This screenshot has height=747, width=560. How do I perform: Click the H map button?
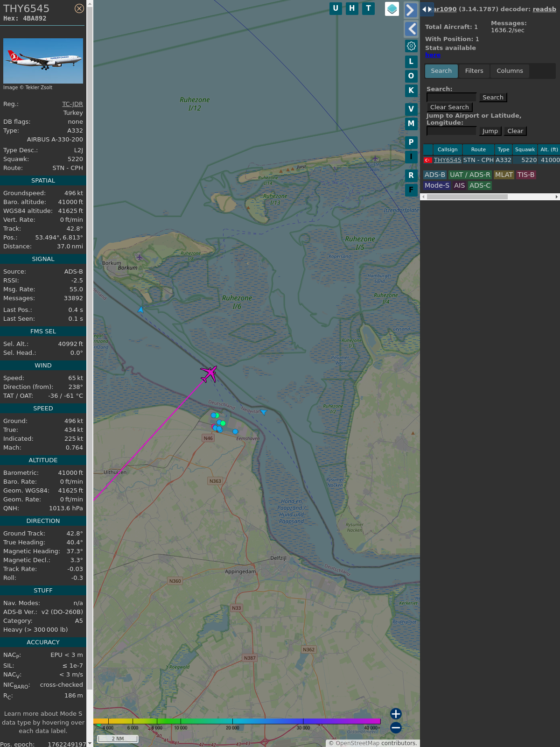coord(352,8)
